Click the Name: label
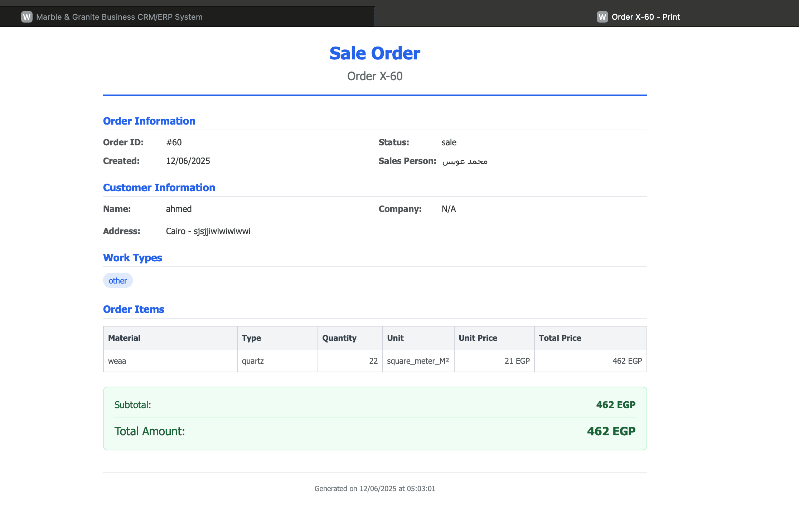This screenshot has width=799, height=532. pos(117,209)
